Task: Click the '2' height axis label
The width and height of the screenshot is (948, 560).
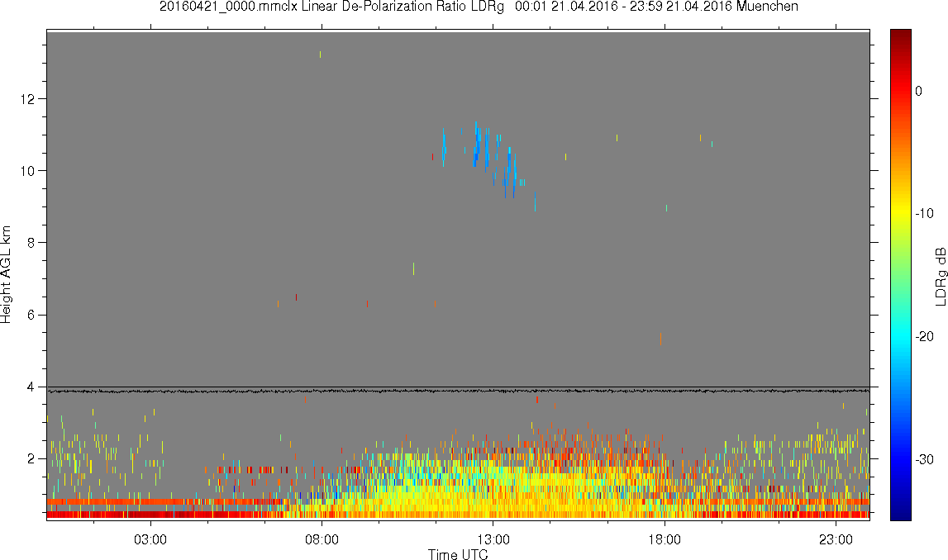Action: tap(31, 459)
